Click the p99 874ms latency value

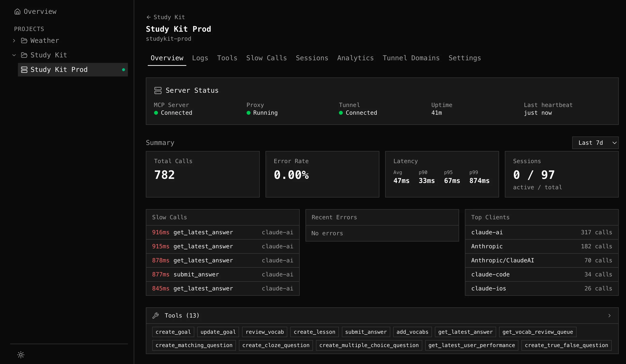pyautogui.click(x=479, y=181)
